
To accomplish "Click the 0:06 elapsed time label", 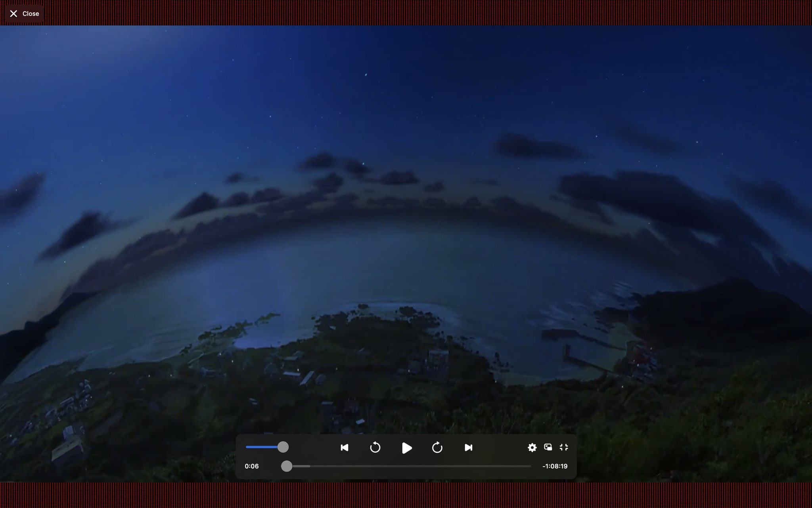I will [x=252, y=466].
